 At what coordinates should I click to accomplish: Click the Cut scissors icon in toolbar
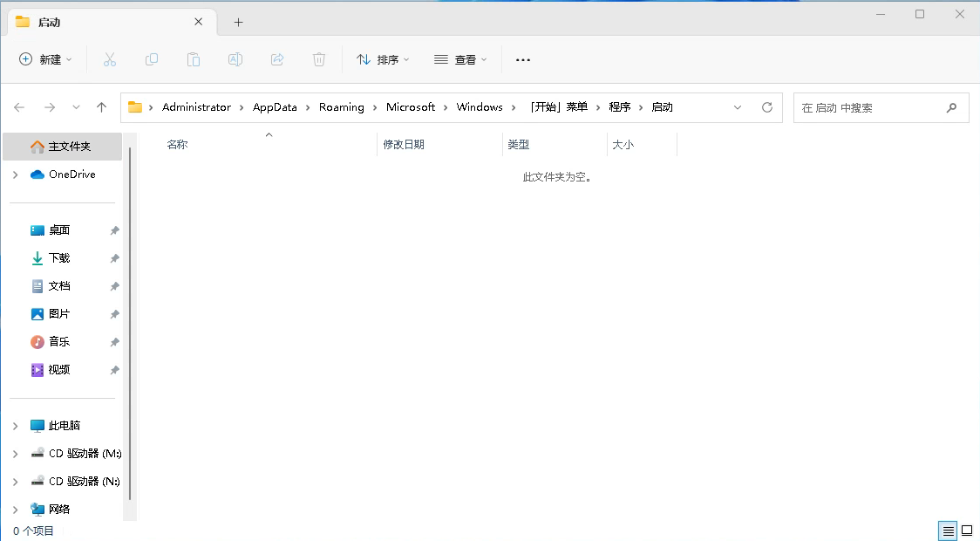[x=110, y=59]
